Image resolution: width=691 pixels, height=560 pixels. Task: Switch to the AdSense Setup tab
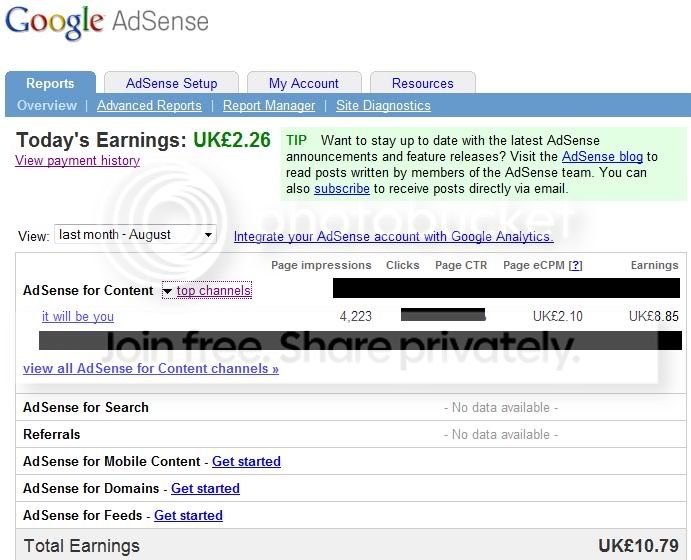pyautogui.click(x=171, y=83)
